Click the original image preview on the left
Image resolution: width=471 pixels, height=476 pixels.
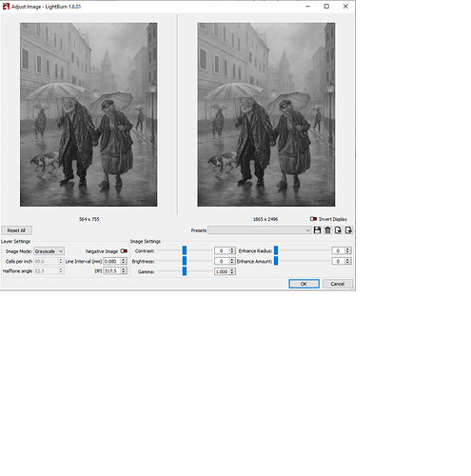click(88, 114)
